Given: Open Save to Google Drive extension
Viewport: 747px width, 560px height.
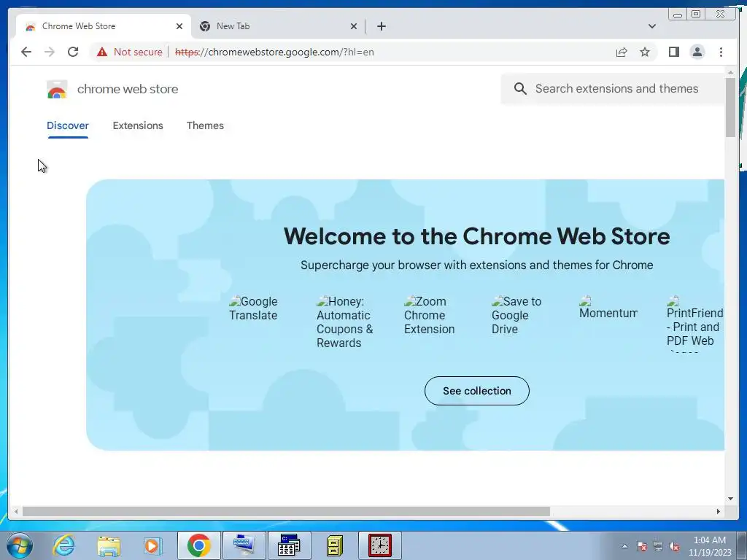Looking at the screenshot, I should 516,315.
